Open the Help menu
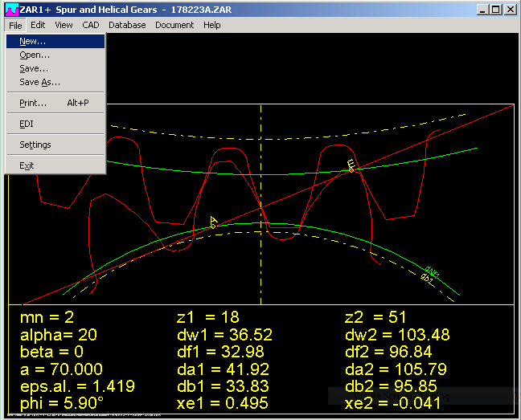Screen dimensions: 521x420 click(212, 25)
